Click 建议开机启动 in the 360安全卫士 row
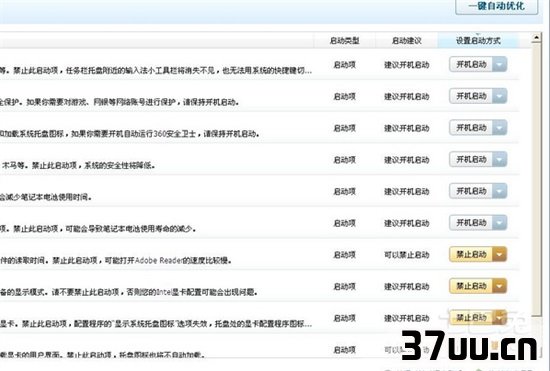This screenshot has width=550, height=371. click(x=407, y=128)
